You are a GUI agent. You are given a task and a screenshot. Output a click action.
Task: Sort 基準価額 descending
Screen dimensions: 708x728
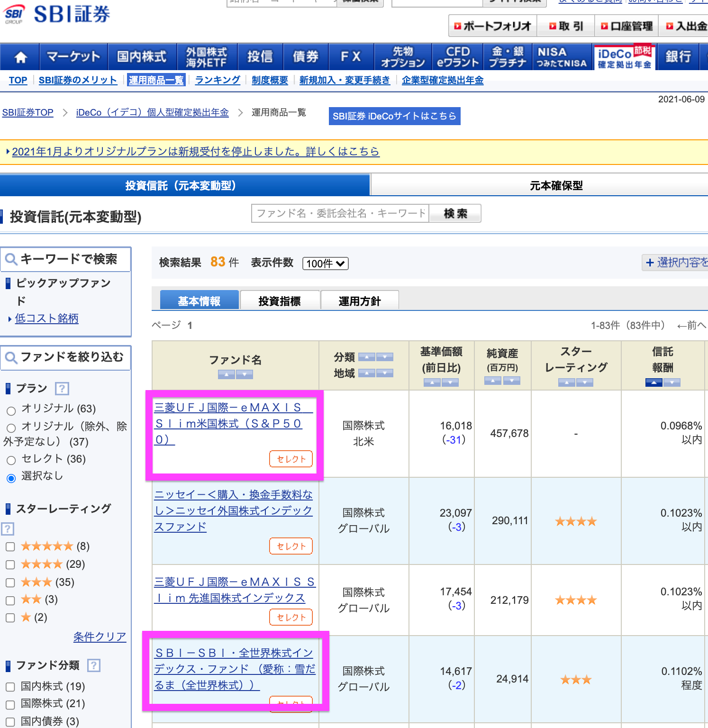(450, 382)
